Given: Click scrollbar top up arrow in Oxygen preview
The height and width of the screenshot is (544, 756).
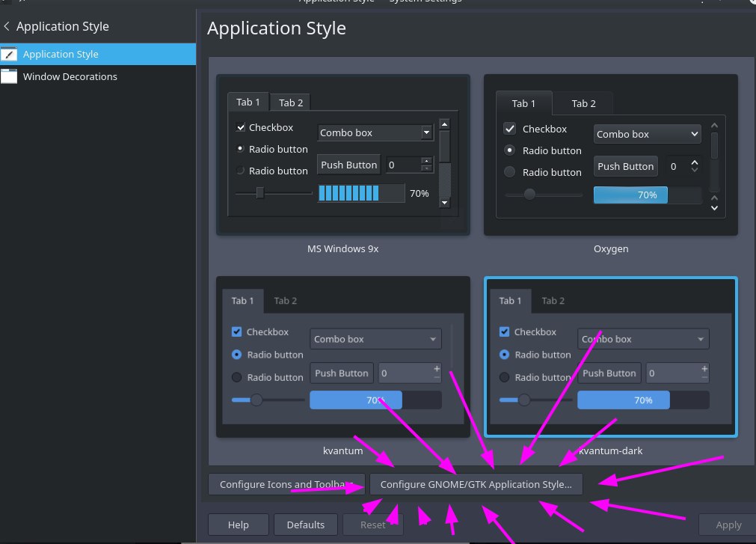Looking at the screenshot, I should pyautogui.click(x=715, y=126).
